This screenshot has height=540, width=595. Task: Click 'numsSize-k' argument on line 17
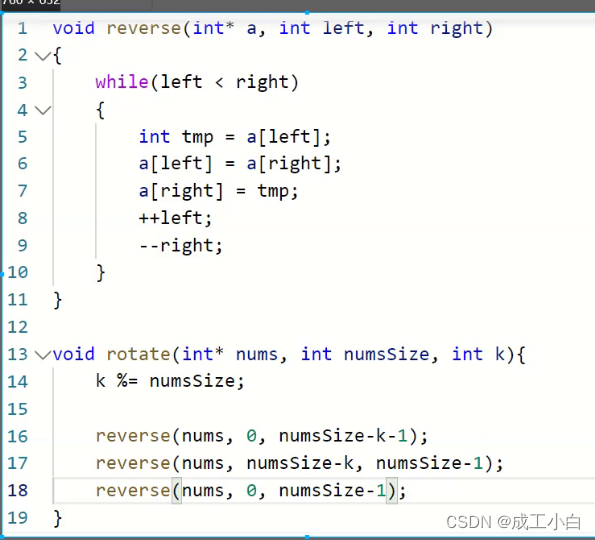pyautogui.click(x=300, y=463)
